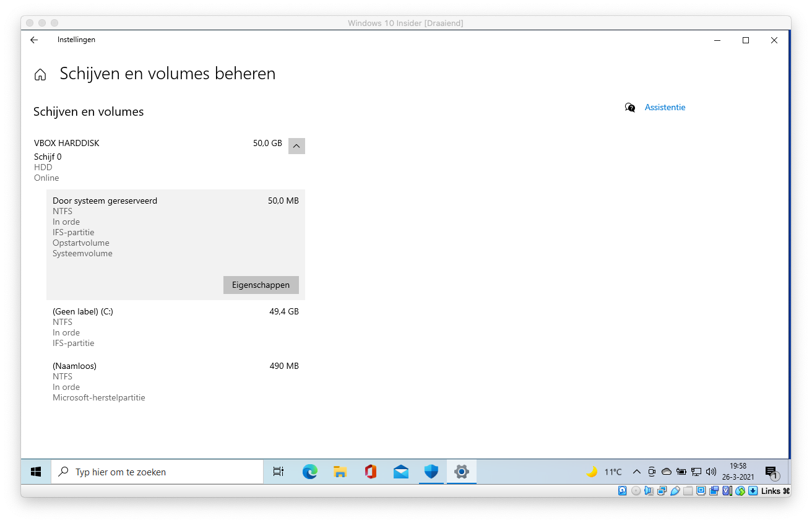Open the notification center icon
Viewport: 812px width, 523px height.
pos(771,472)
